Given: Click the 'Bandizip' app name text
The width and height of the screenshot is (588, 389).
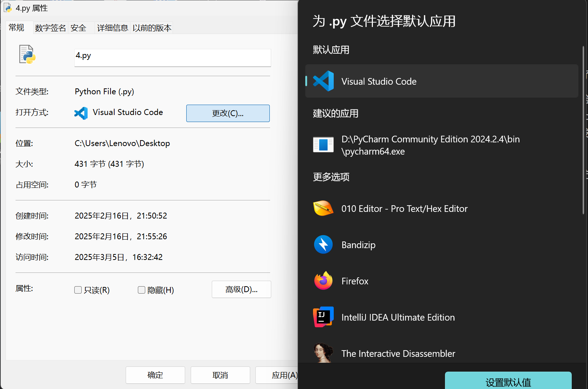Looking at the screenshot, I should (x=358, y=245).
